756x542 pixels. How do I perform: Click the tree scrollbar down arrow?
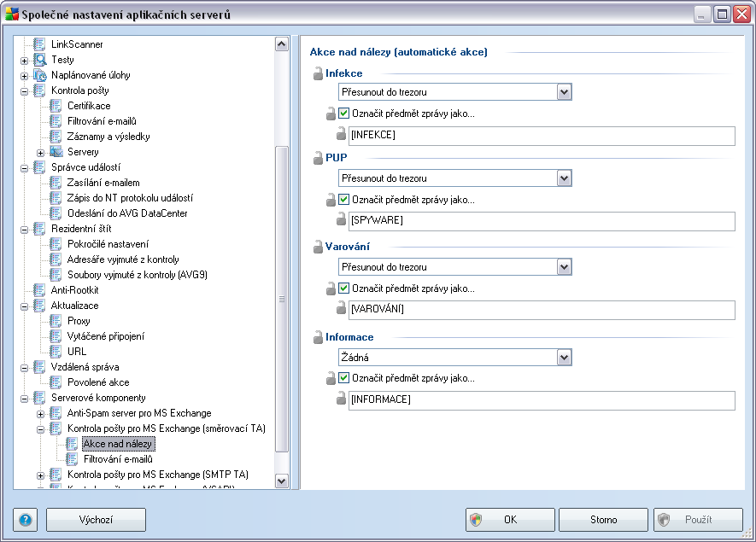point(282,481)
